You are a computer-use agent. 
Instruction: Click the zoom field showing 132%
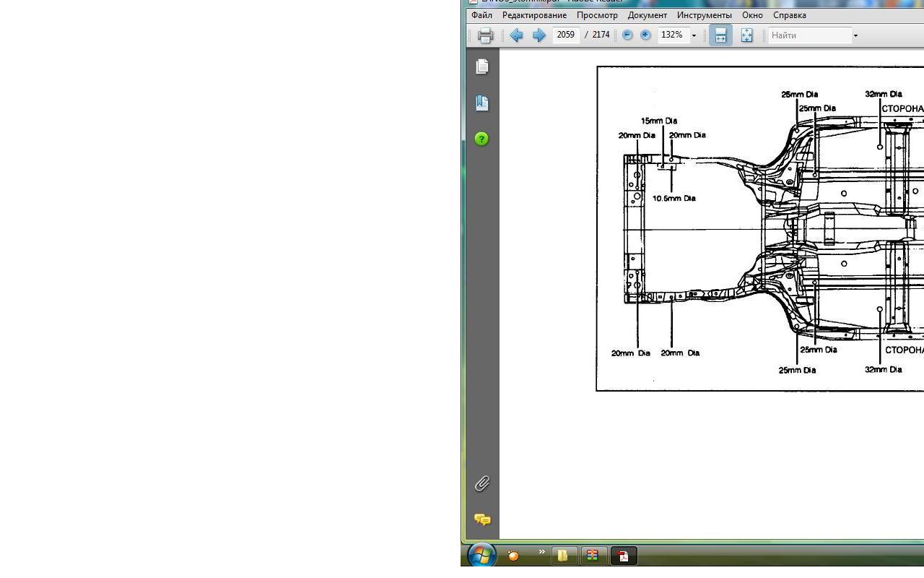tap(673, 35)
